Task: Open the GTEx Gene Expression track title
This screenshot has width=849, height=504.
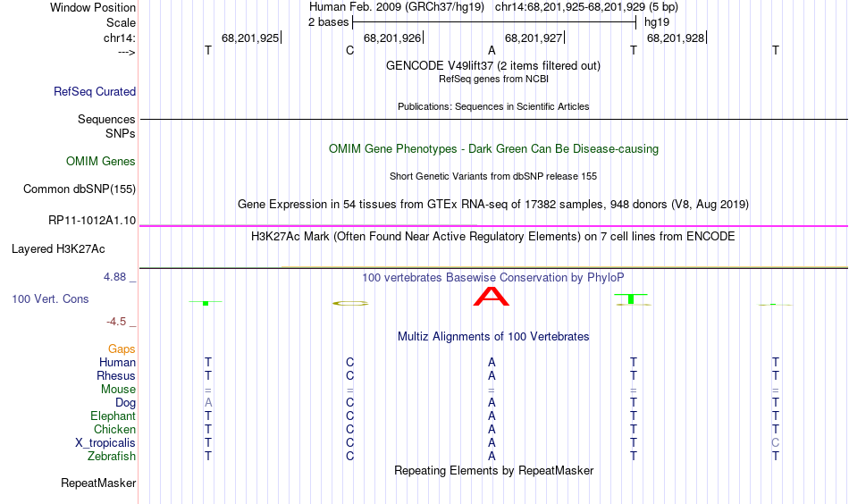Action: [493, 204]
